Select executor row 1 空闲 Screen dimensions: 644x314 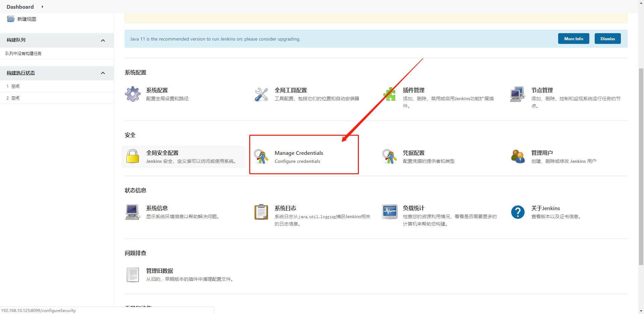click(57, 86)
